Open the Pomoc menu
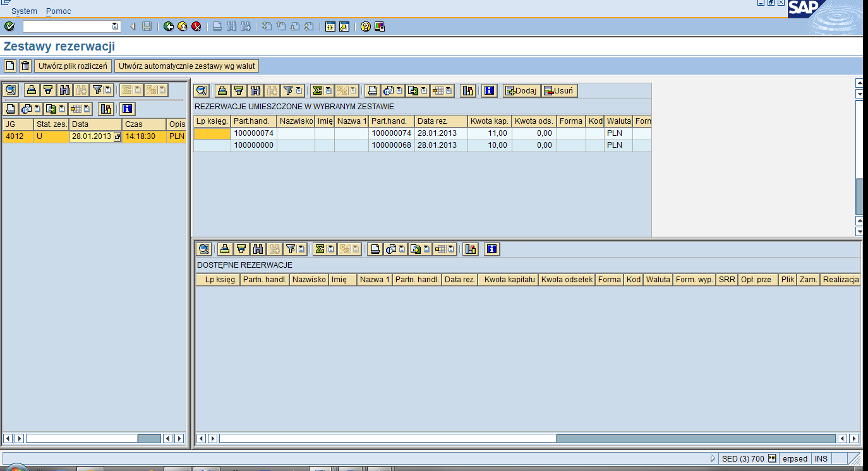 click(59, 11)
